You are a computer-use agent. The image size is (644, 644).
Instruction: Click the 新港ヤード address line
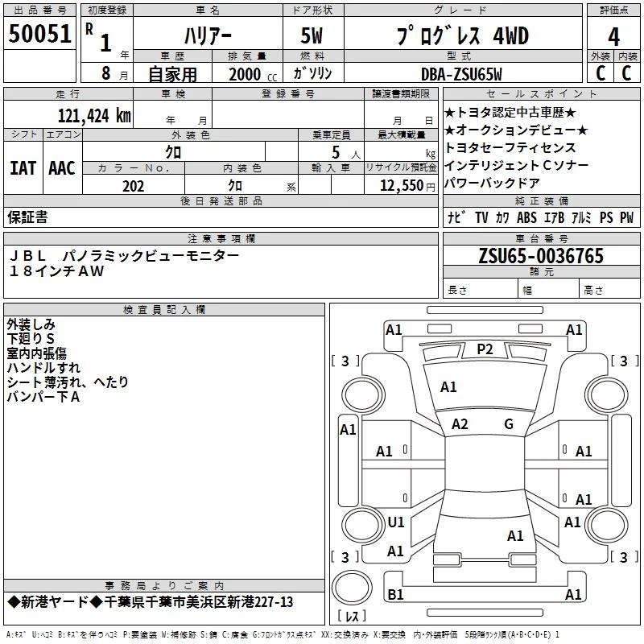click(x=151, y=602)
